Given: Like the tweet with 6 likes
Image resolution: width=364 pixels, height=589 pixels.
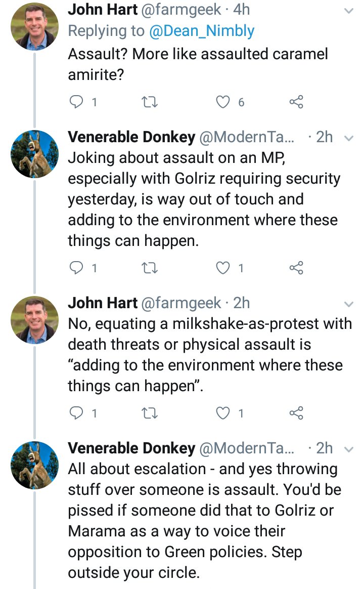Looking at the screenshot, I should 223,102.
